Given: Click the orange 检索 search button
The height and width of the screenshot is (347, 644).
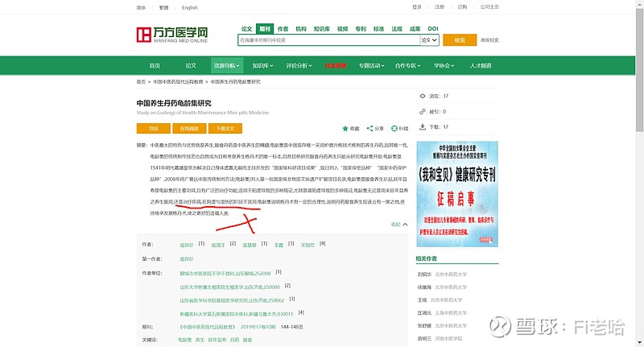Looking at the screenshot, I should 460,39.
